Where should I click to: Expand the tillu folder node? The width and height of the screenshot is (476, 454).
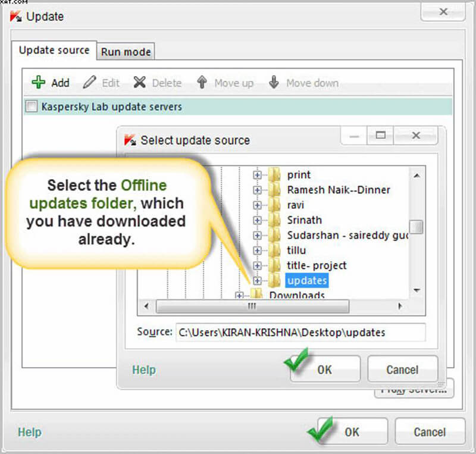[x=257, y=251]
